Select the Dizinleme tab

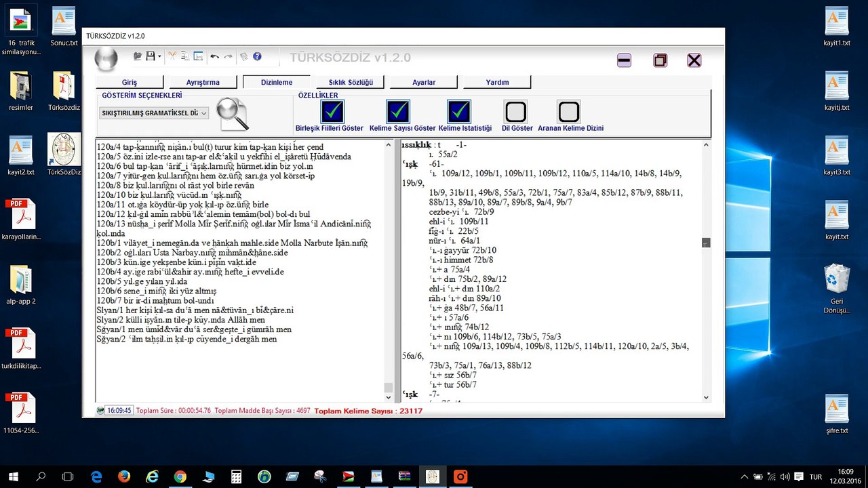pyautogui.click(x=277, y=82)
